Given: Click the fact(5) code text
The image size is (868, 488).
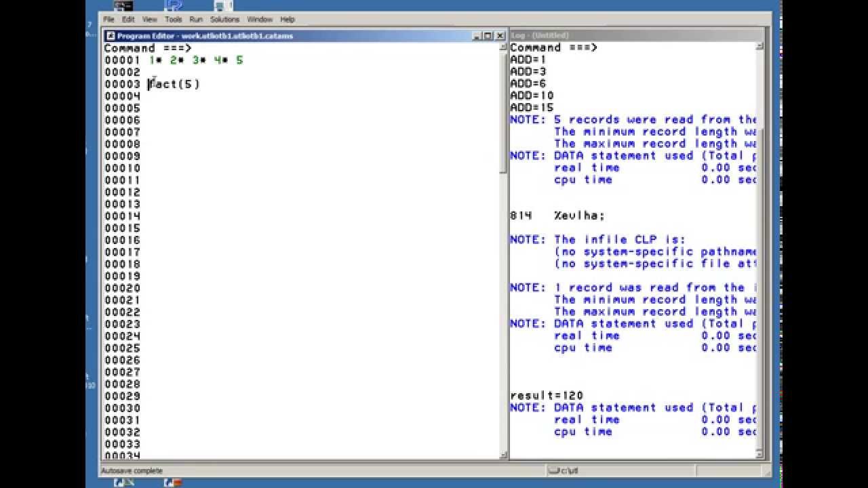Looking at the screenshot, I should pos(174,84).
